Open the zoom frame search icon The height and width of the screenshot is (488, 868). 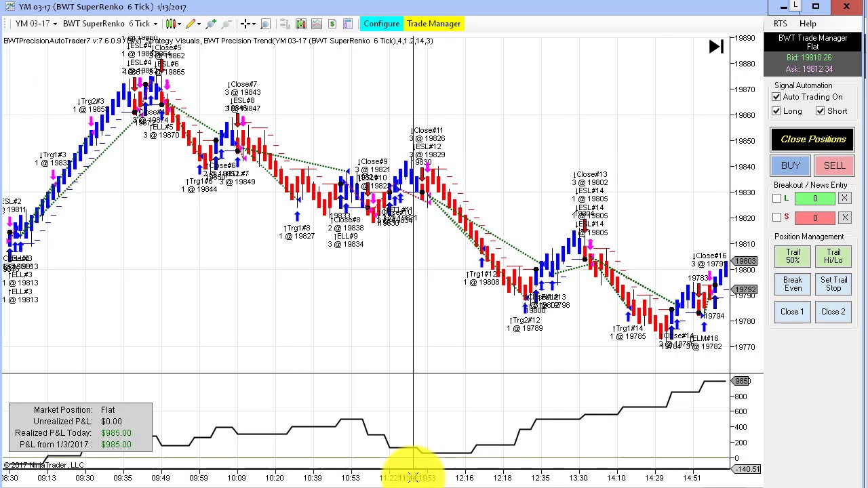(x=265, y=24)
